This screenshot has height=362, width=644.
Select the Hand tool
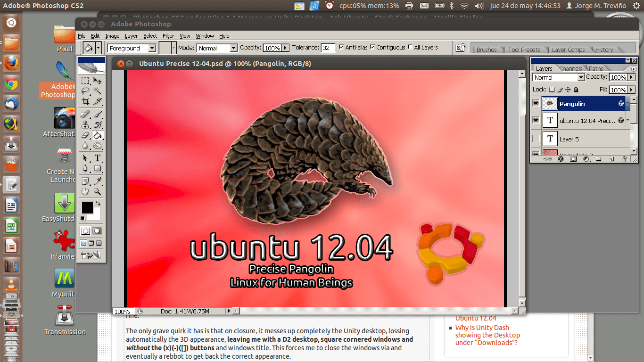pos(85,191)
